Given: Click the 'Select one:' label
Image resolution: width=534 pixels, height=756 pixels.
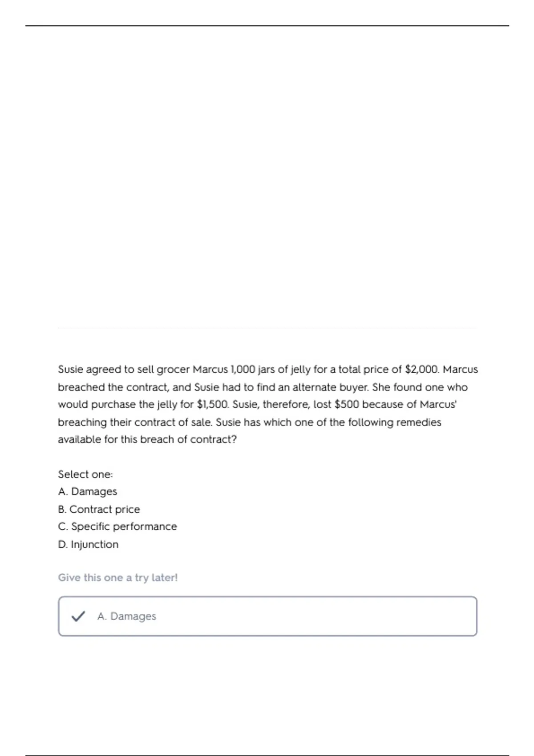Looking at the screenshot, I should [x=85, y=474].
